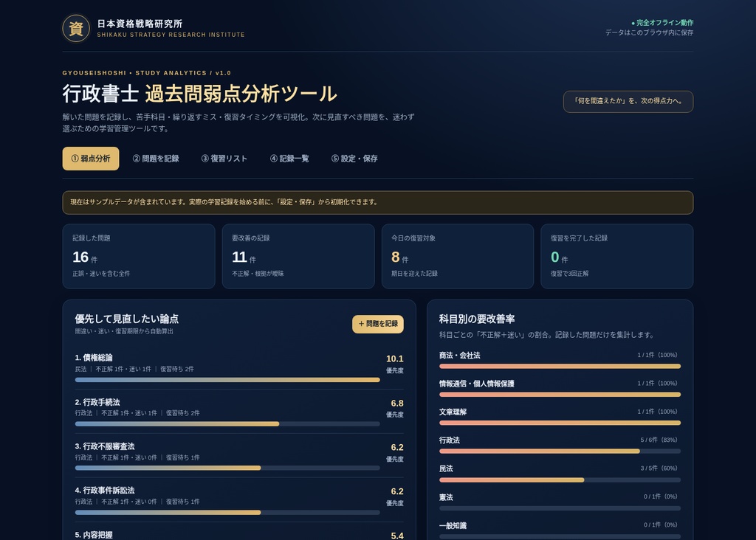
Task: Click the 3. 行政不服審査法 title
Action: click(x=105, y=446)
